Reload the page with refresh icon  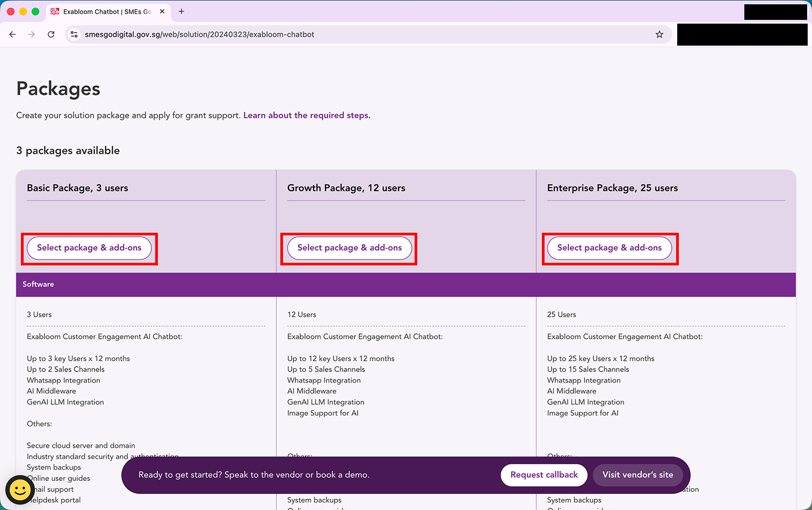click(51, 34)
